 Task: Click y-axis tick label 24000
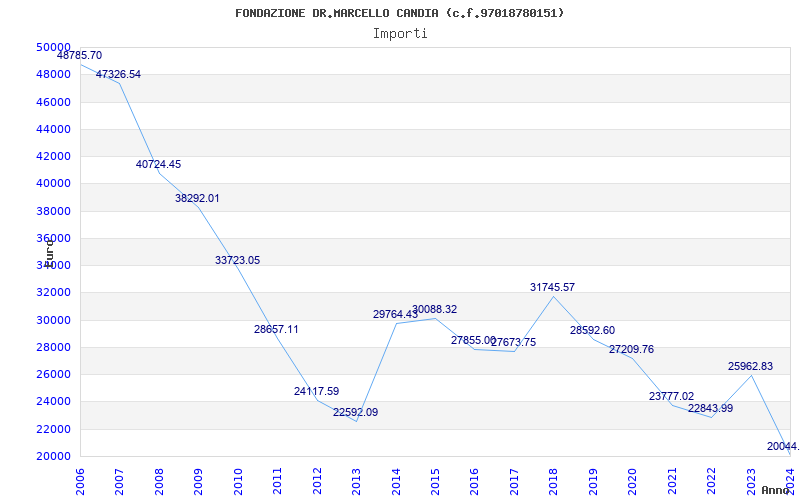53,402
